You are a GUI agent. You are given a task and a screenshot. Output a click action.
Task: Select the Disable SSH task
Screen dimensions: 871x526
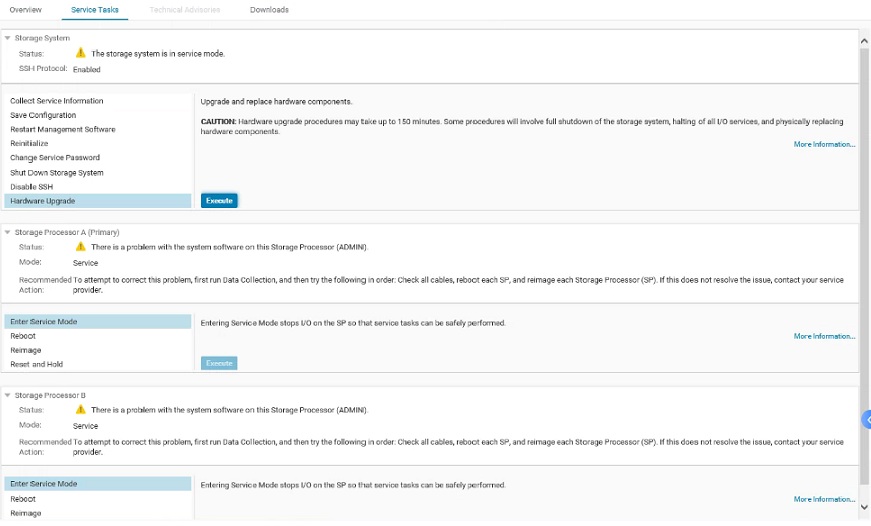coord(32,187)
